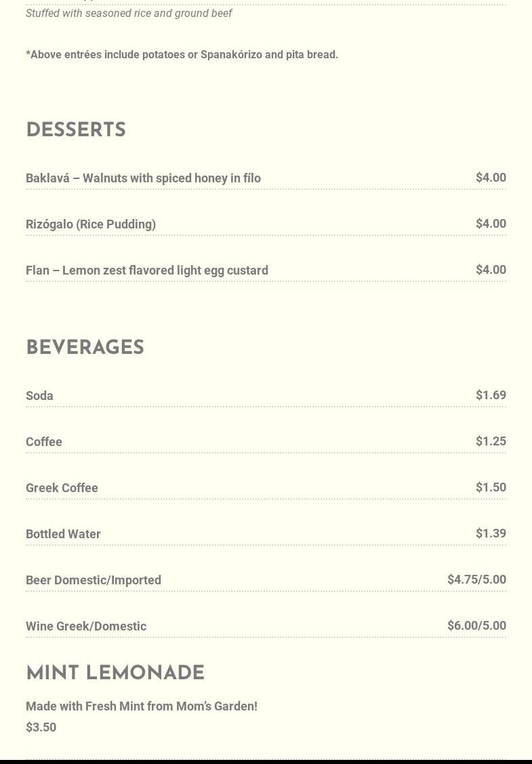
Task: Select the Baklavá dessert item
Action: 143,178
